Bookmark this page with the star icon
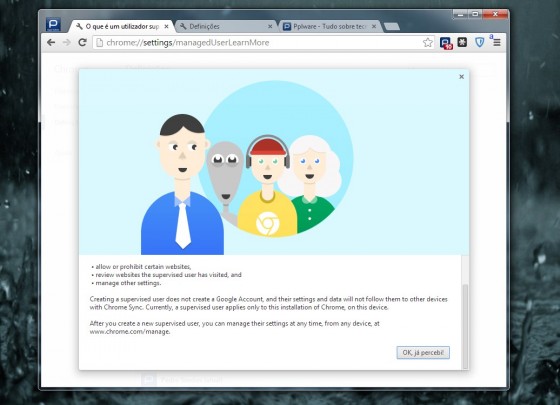The width and height of the screenshot is (560, 405). tap(428, 42)
